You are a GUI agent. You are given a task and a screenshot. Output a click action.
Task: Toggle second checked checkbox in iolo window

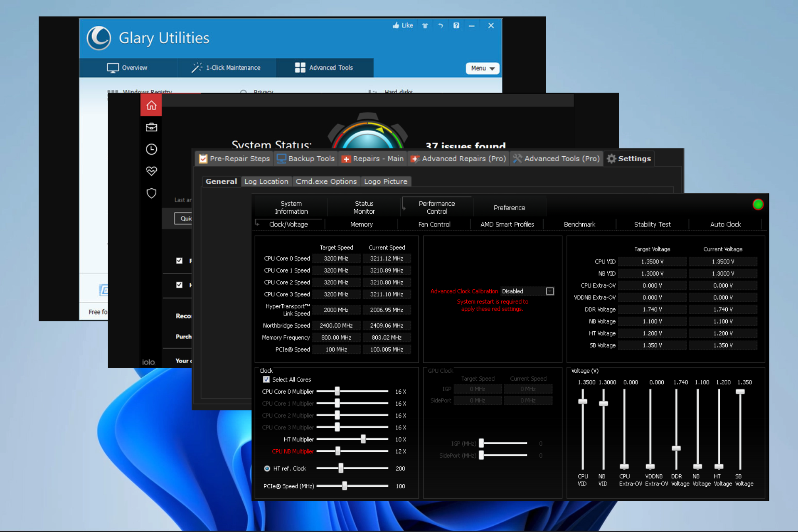coord(179,285)
